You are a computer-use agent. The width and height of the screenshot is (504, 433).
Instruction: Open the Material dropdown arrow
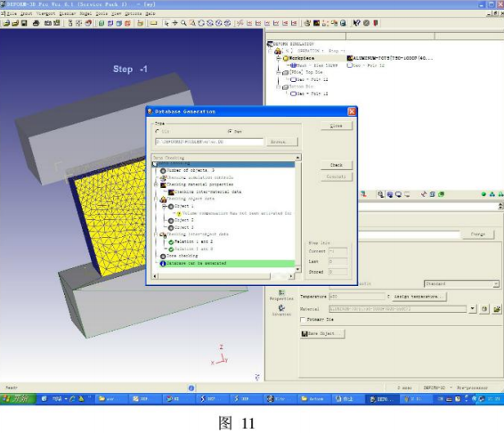[472, 309]
